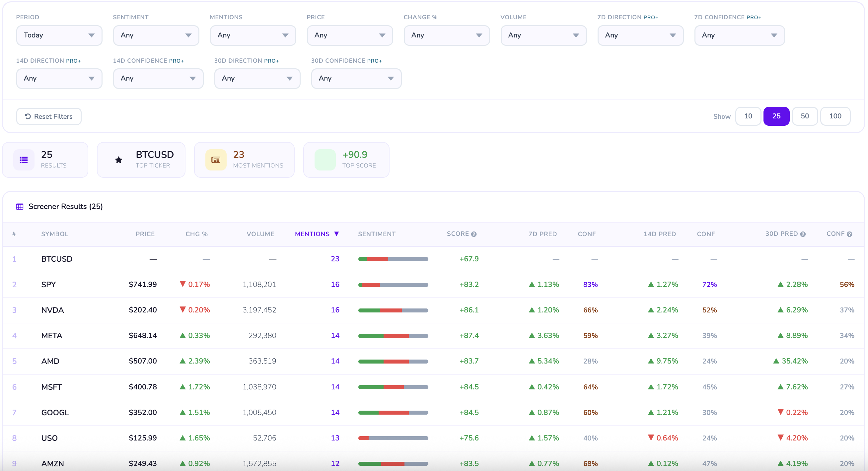This screenshot has width=868, height=471.
Task: Expand the 7D Confidence dropdown
Action: [x=740, y=35]
